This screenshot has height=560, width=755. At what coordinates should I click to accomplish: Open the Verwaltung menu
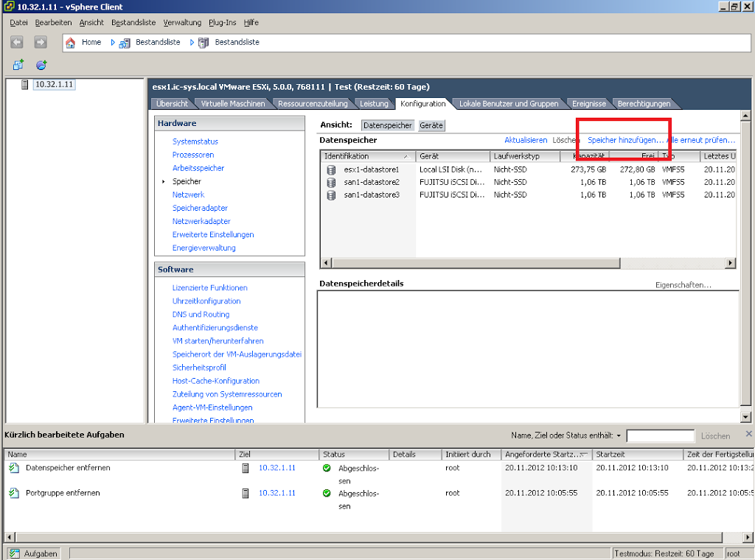[x=182, y=23]
